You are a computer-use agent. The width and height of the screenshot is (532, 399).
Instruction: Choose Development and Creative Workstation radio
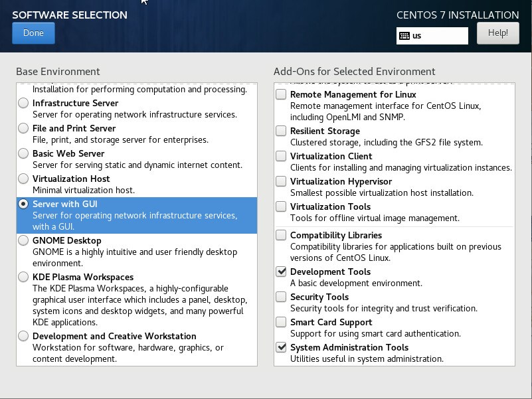coord(23,336)
